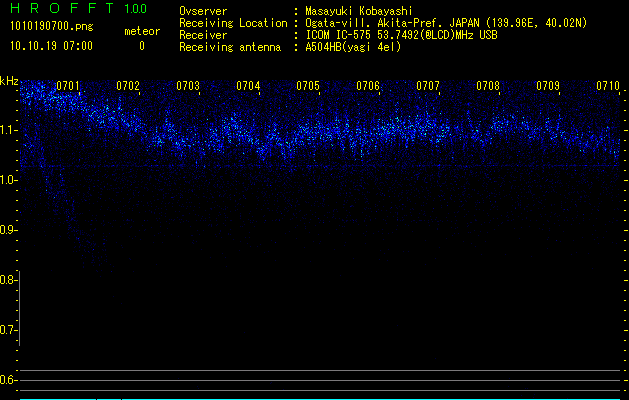
Task: Click the meteor count 0
Action: click(x=142, y=46)
